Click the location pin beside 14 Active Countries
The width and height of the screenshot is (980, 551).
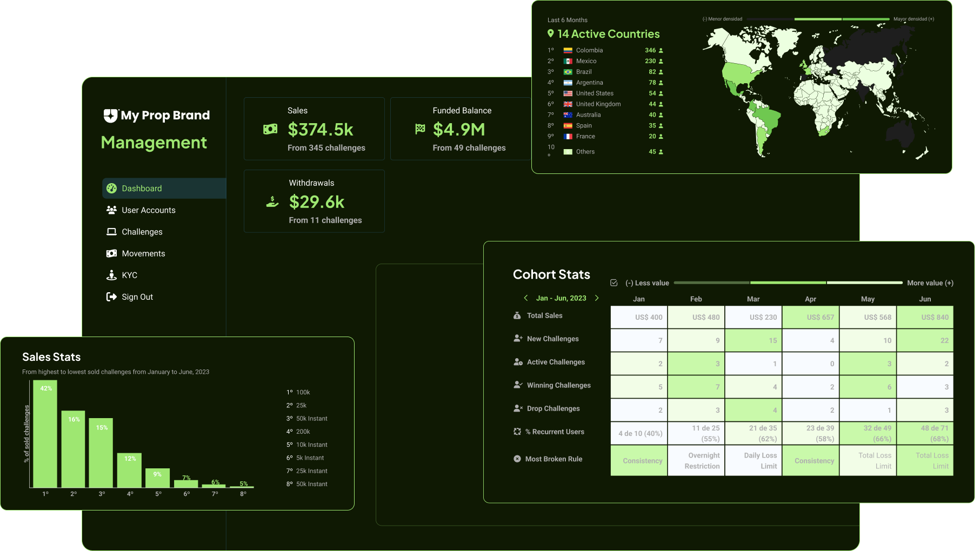(x=551, y=33)
